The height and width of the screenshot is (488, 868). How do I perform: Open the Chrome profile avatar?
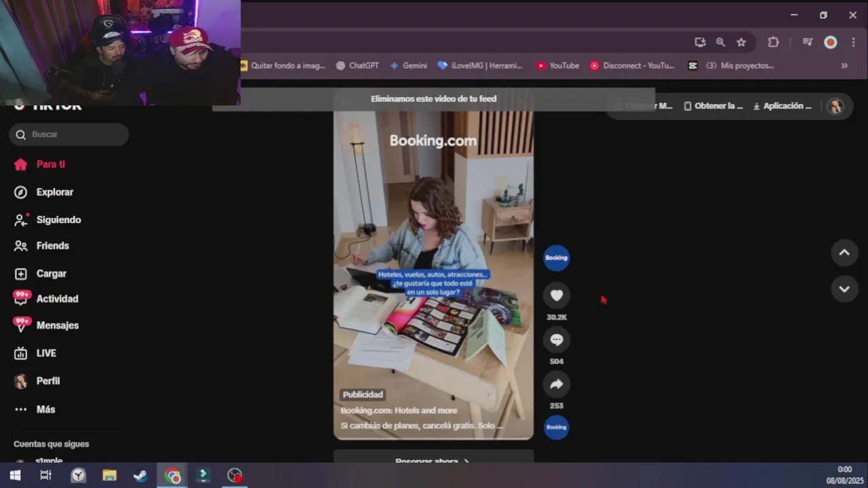tap(830, 42)
